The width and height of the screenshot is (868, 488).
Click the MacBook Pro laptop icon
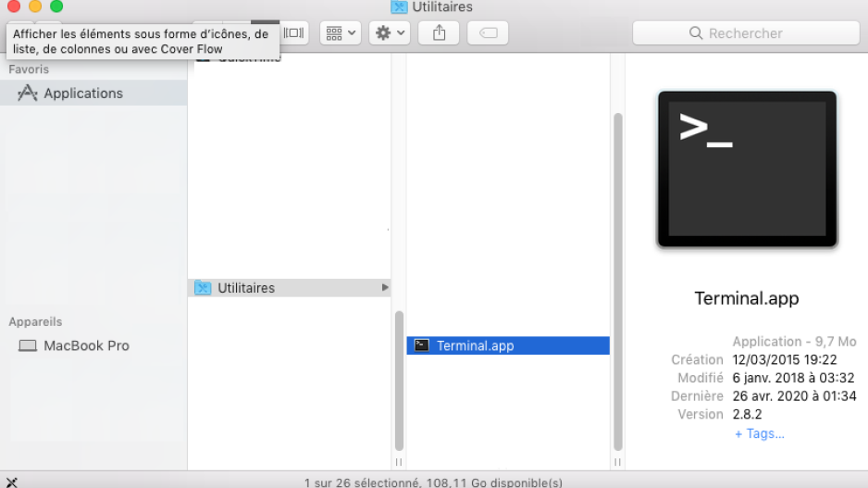click(28, 345)
